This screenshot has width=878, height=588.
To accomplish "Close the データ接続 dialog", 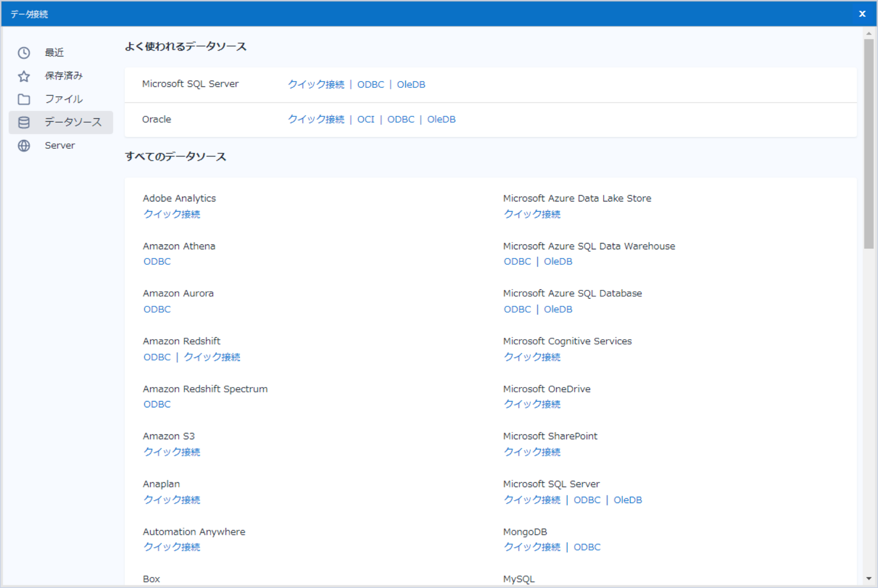I will [862, 14].
